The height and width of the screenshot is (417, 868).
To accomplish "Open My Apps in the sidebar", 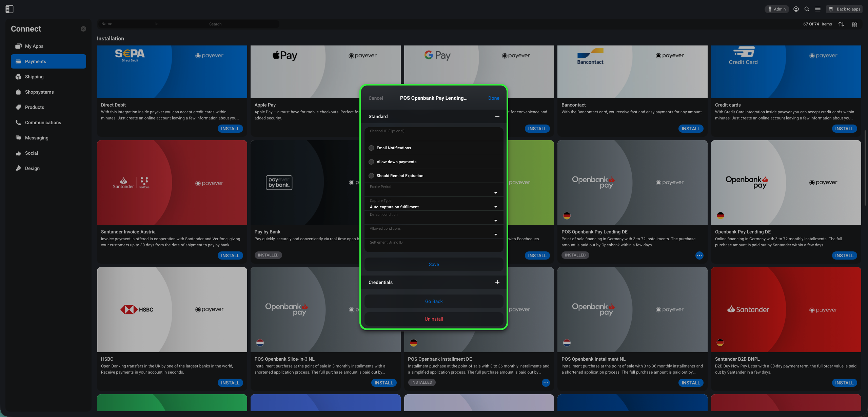I will (48, 46).
